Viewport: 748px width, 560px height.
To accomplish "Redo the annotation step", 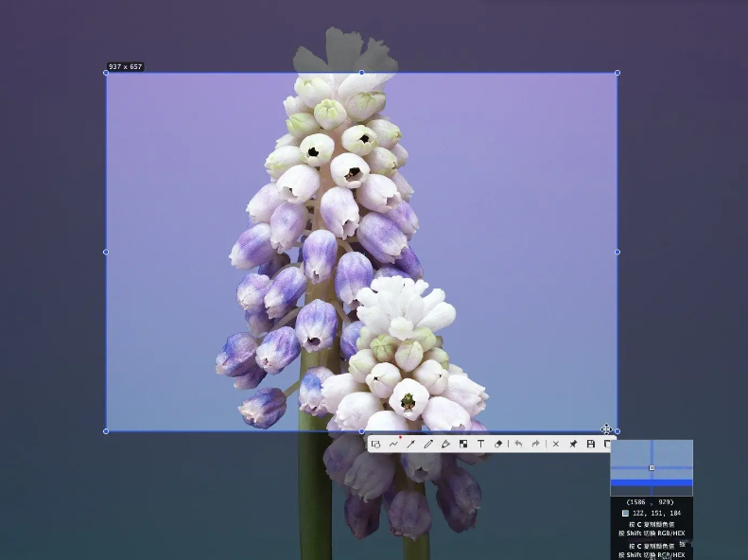I will [x=535, y=444].
